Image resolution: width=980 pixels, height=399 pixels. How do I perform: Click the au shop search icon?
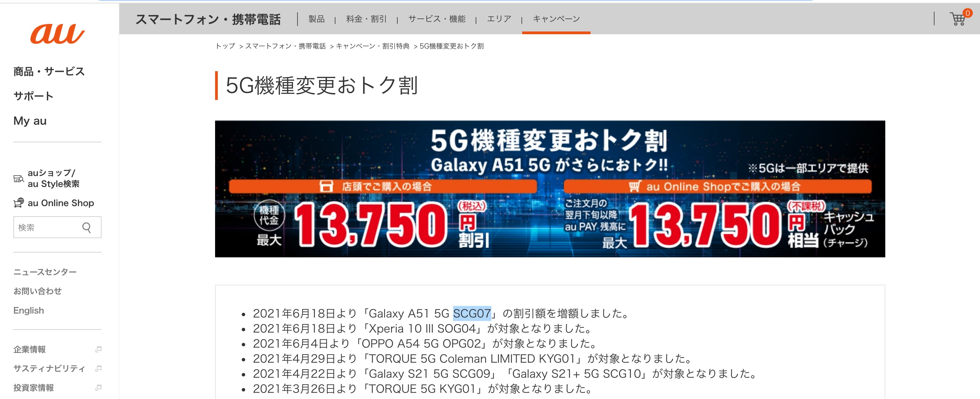pyautogui.click(x=18, y=179)
